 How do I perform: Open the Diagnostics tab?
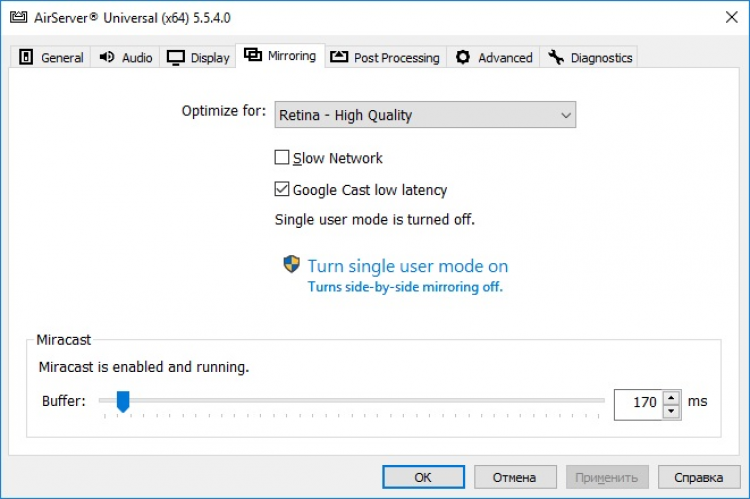click(x=589, y=57)
